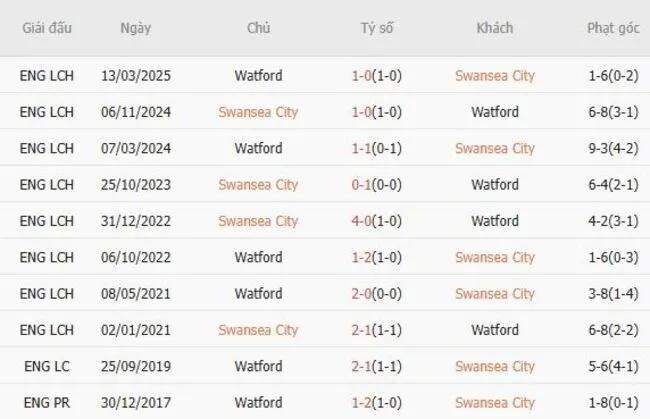Click Watford in the 30/12/2017 row
The width and height of the screenshot is (650, 419).
258,402
